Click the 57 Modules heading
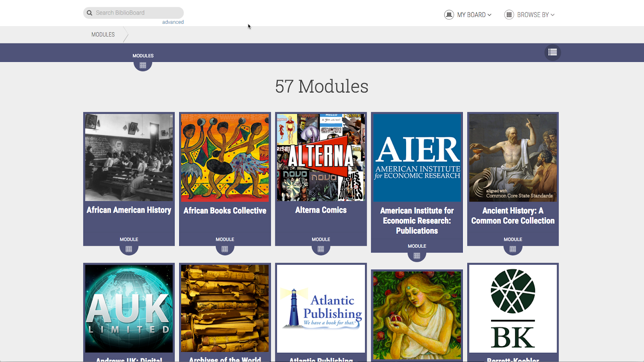The image size is (644, 362). point(322,86)
